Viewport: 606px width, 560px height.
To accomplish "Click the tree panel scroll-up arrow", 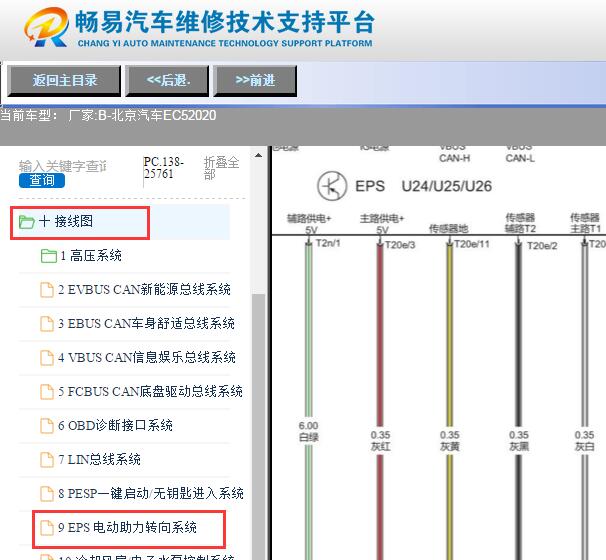I will 258,156.
